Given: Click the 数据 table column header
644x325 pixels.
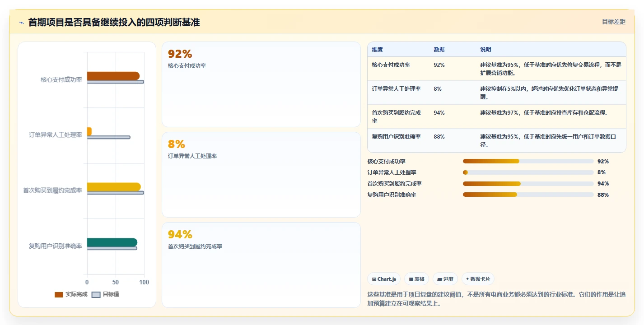Looking at the screenshot, I should pyautogui.click(x=439, y=49).
